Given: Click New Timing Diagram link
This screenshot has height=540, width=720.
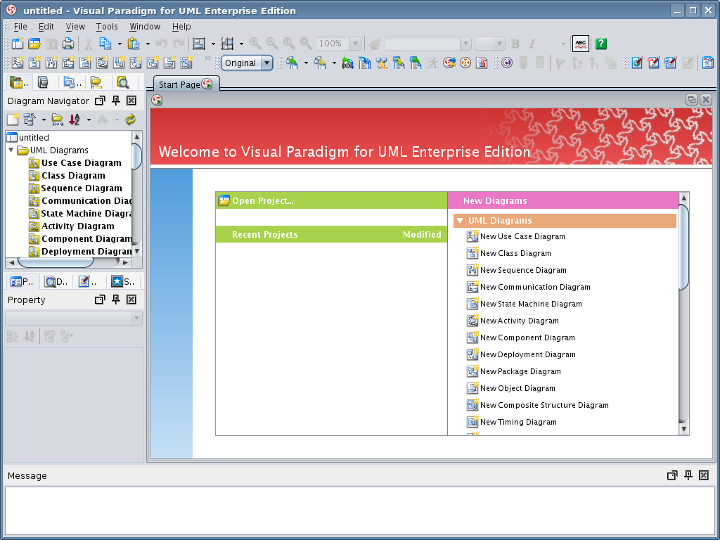Looking at the screenshot, I should coord(518,422).
